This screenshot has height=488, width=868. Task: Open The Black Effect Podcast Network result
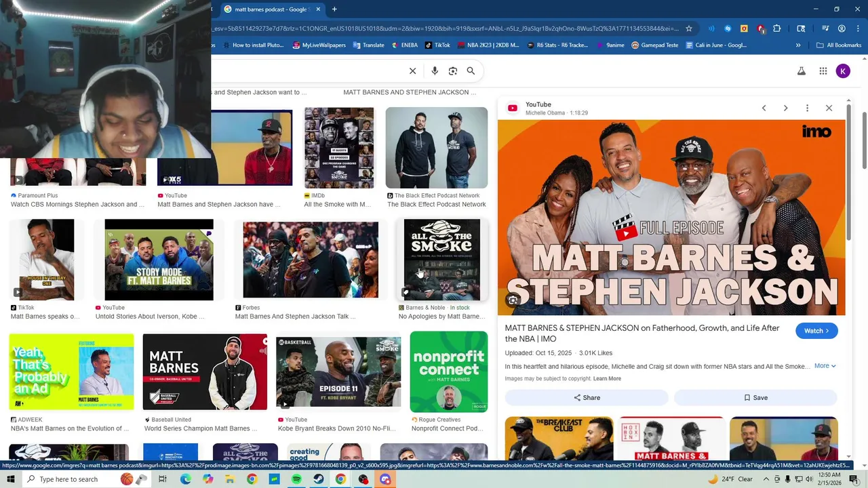[x=437, y=204]
